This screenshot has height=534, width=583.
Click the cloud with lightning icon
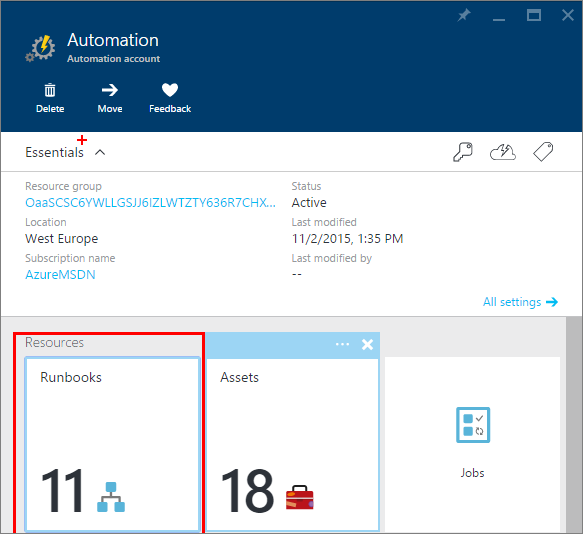tap(503, 152)
